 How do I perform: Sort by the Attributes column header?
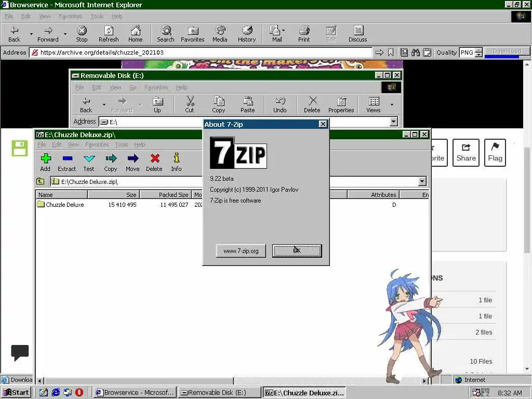(373, 195)
